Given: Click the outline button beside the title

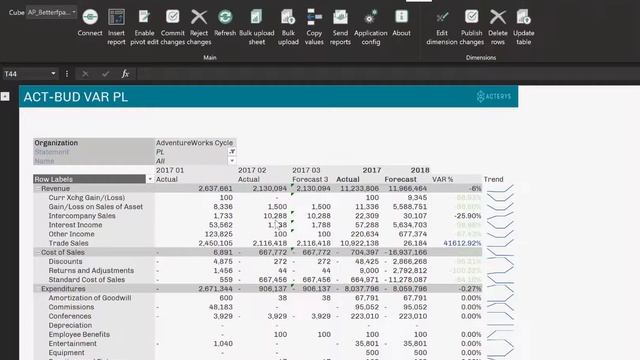Looking at the screenshot, I should point(5,96).
